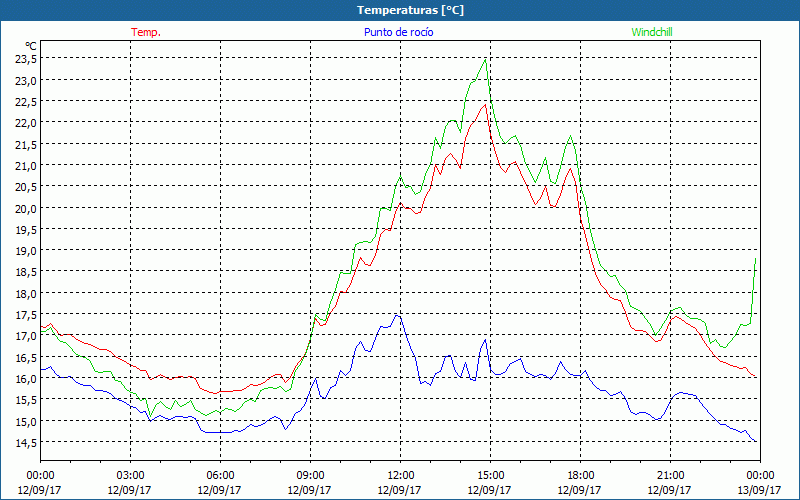Image resolution: width=800 pixels, height=500 pixels.
Task: Click the '20,5' y-axis value
Action: [x=26, y=187]
